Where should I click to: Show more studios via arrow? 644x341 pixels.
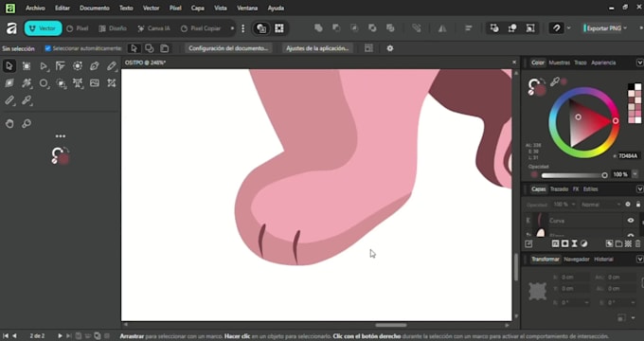(232, 28)
